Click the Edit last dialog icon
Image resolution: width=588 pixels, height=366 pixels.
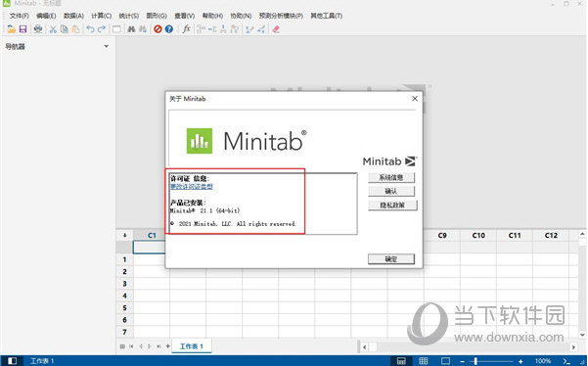(116, 29)
